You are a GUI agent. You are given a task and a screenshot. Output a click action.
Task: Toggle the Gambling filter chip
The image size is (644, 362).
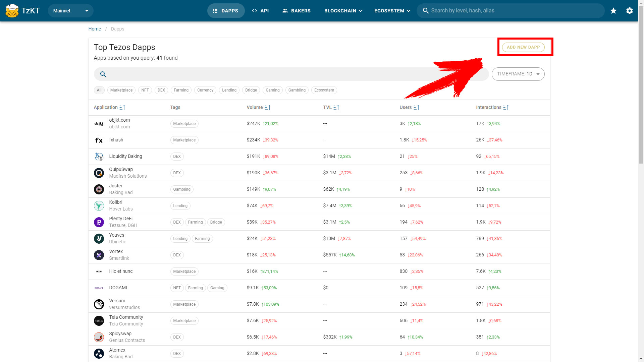tap(297, 90)
